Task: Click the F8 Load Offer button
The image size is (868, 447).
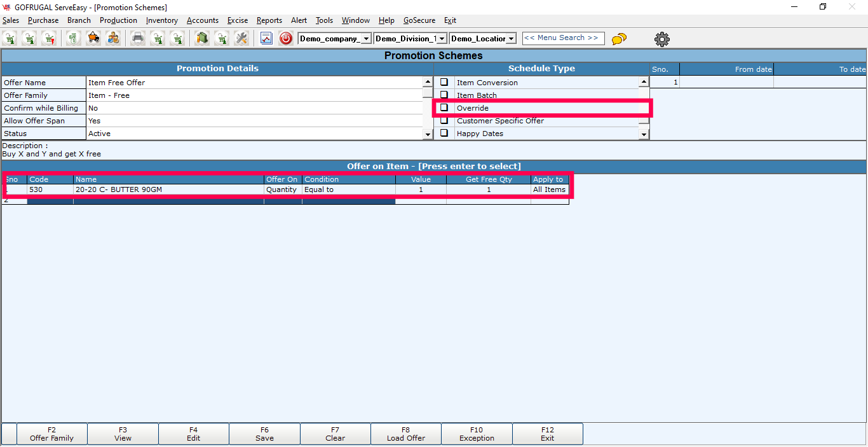Action: 406,434
